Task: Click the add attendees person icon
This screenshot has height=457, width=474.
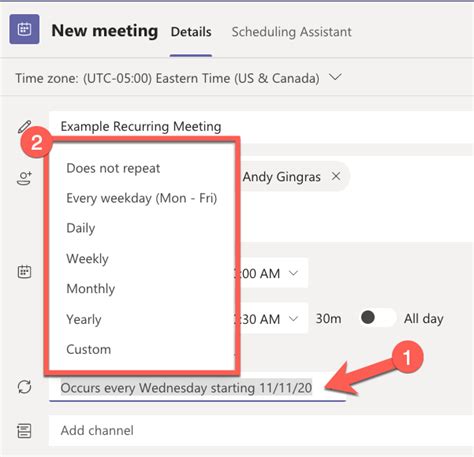Action: pos(24,178)
